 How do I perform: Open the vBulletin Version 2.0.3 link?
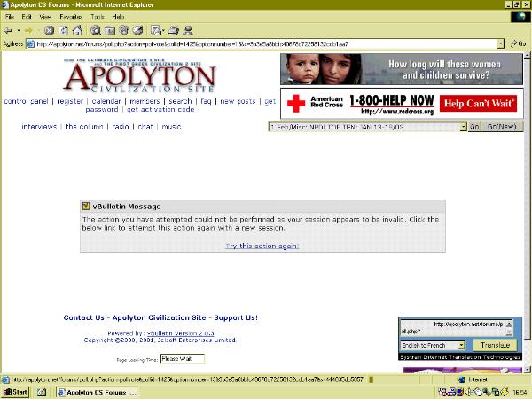click(181, 333)
